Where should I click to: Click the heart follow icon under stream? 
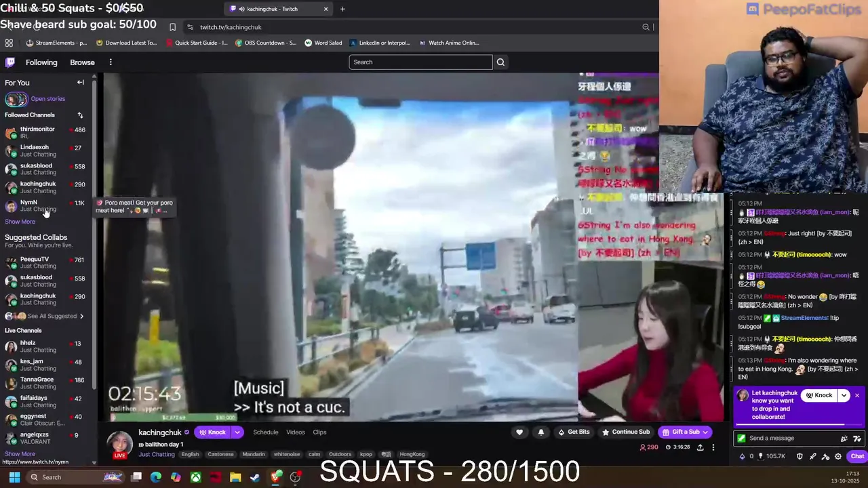tap(519, 432)
